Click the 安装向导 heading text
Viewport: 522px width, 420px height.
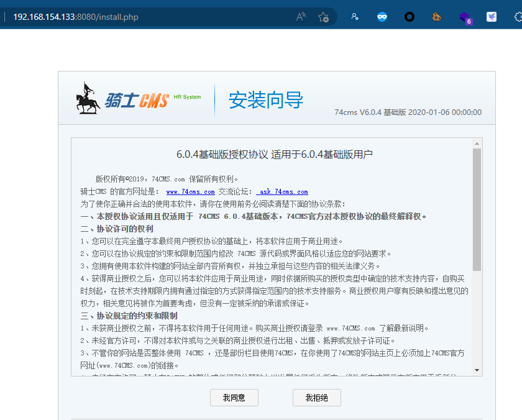[266, 100]
